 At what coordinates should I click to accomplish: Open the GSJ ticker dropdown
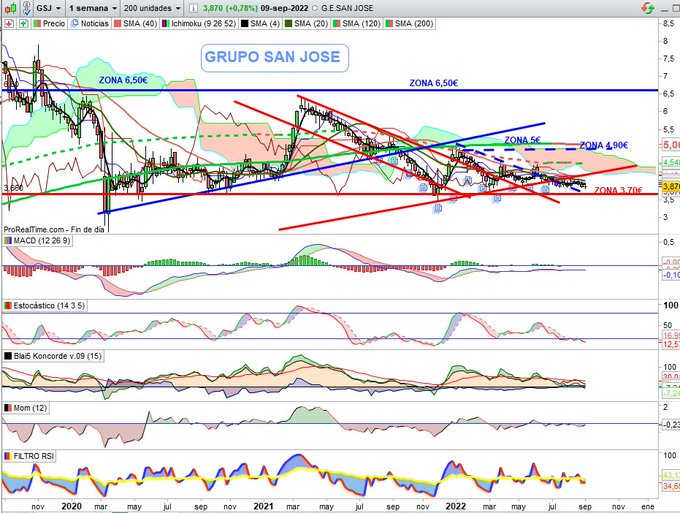pos(49,8)
